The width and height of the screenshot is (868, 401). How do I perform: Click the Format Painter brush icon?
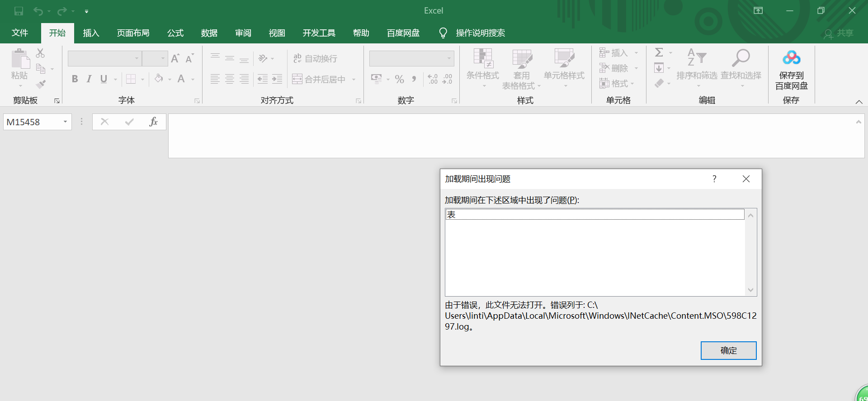pos(41,84)
